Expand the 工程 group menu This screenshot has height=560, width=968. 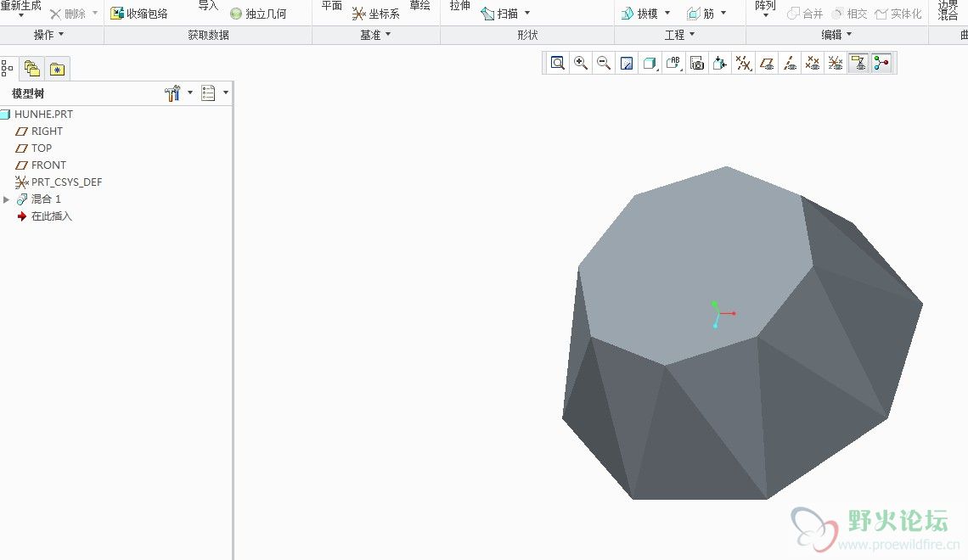click(679, 35)
